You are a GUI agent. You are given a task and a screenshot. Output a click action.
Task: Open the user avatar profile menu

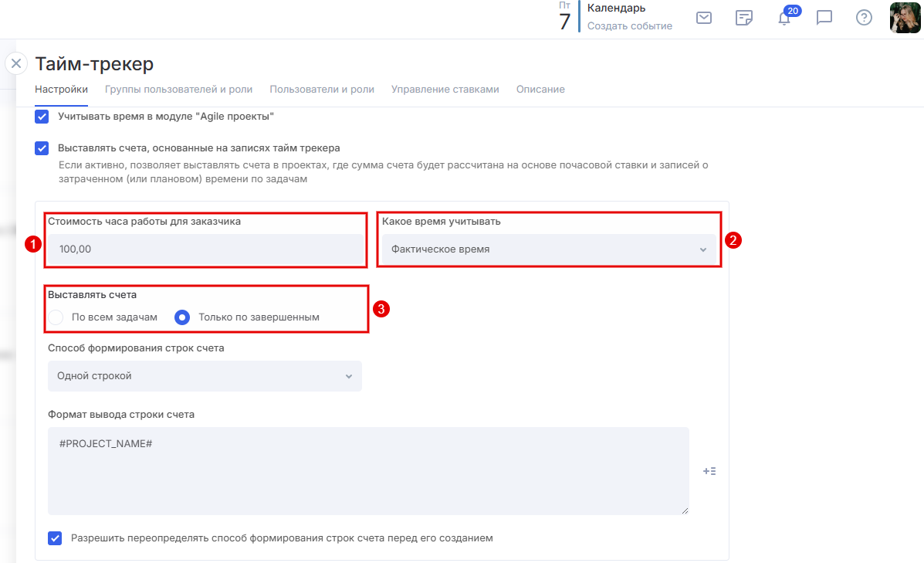(905, 18)
